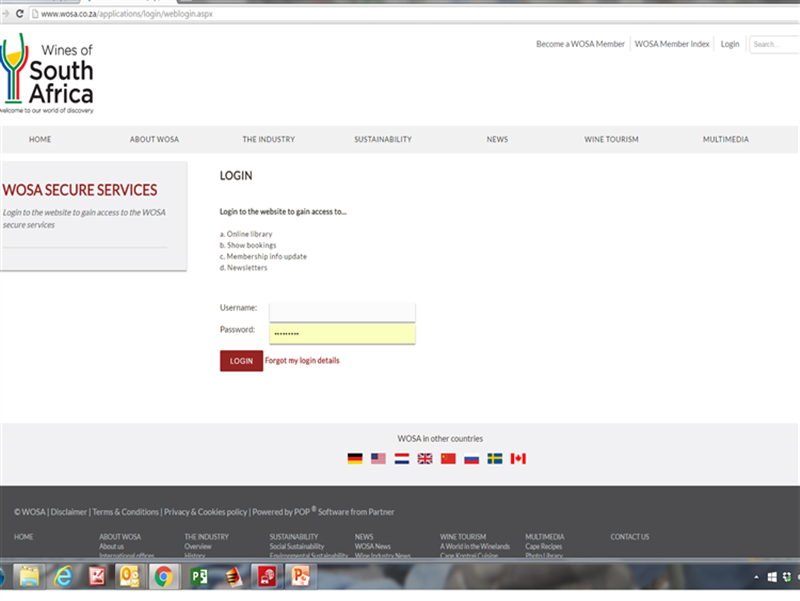
Task: Click the 'a. Online library' list item
Action: 246,234
